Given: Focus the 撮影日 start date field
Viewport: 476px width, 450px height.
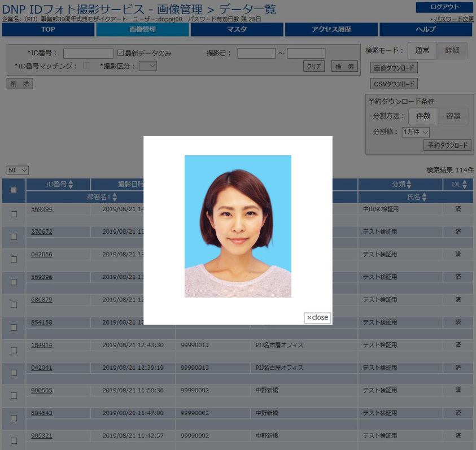Looking at the screenshot, I should click(256, 54).
